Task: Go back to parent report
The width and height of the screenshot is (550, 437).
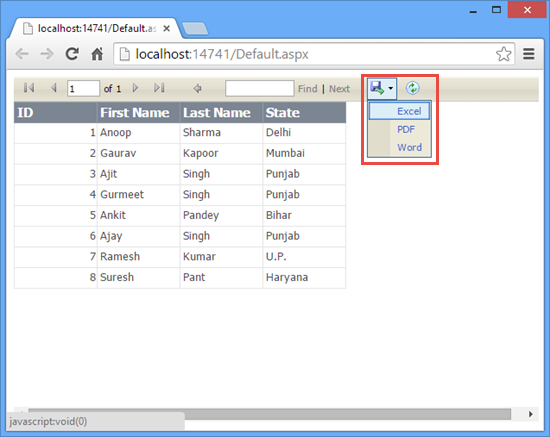Action: click(x=197, y=88)
